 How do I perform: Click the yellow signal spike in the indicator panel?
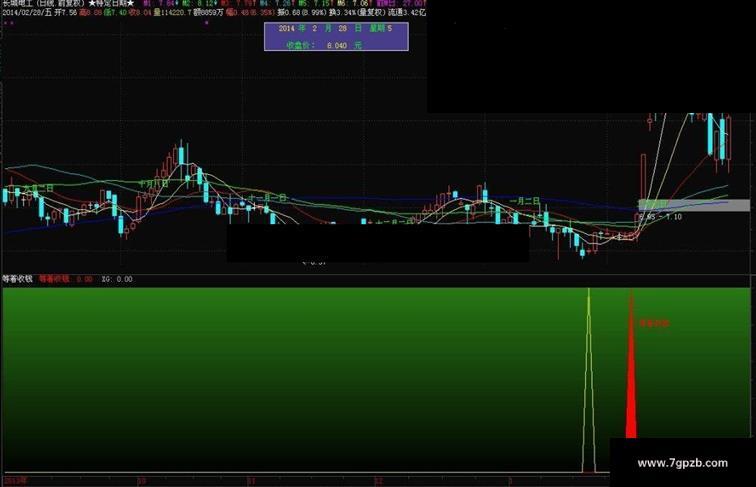pyautogui.click(x=588, y=381)
